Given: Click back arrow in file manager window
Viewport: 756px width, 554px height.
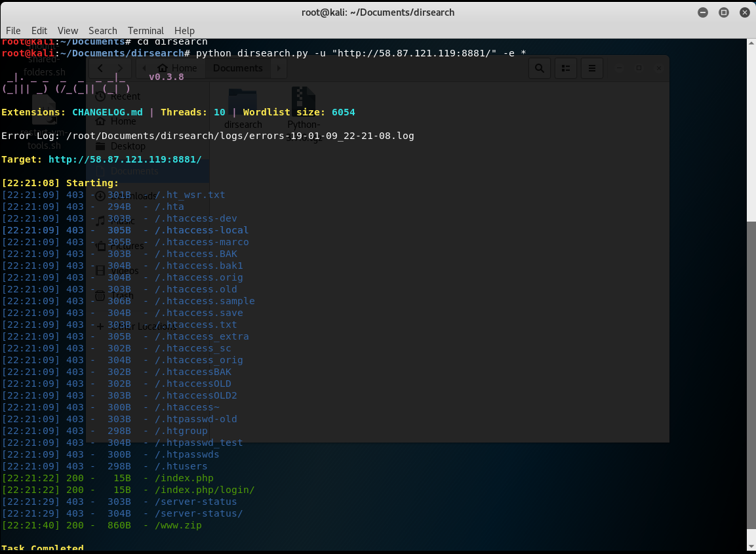Looking at the screenshot, I should point(100,68).
